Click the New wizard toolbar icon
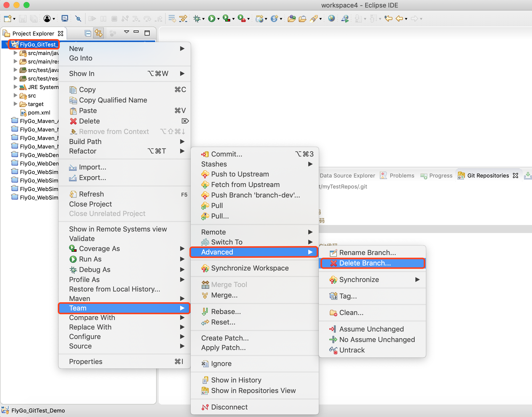The image size is (532, 417). [8, 18]
